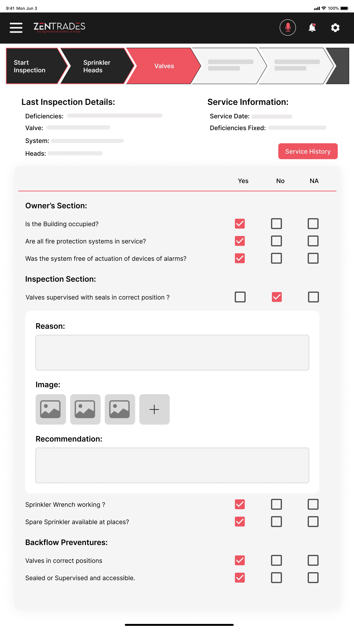
Task: Select the Valves step tab
Action: tap(164, 66)
